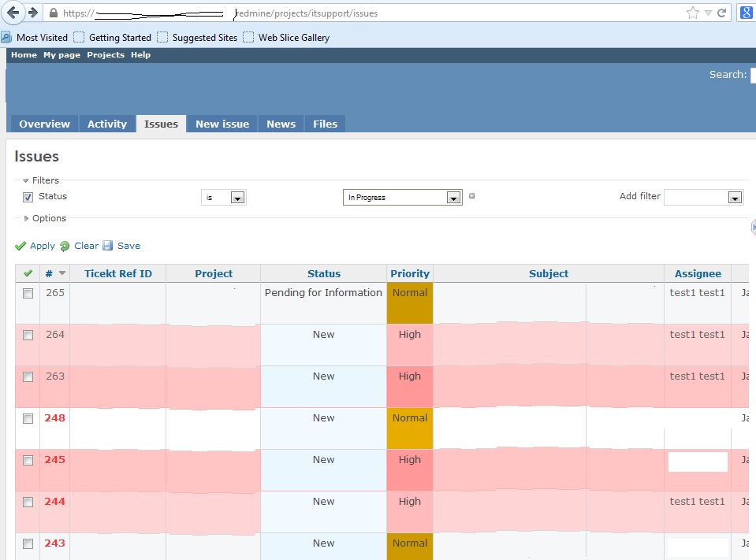
Task: Open Projects in top menu
Action: [x=106, y=55]
